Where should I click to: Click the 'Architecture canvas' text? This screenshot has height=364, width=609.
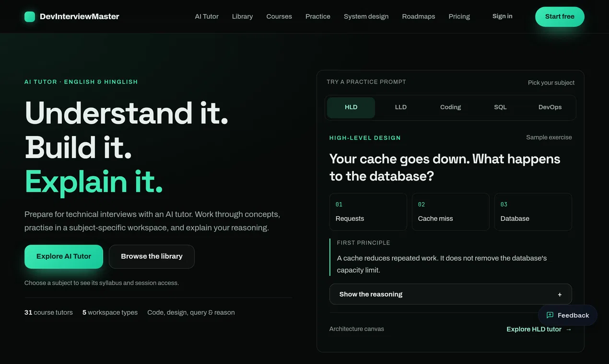[357, 329]
